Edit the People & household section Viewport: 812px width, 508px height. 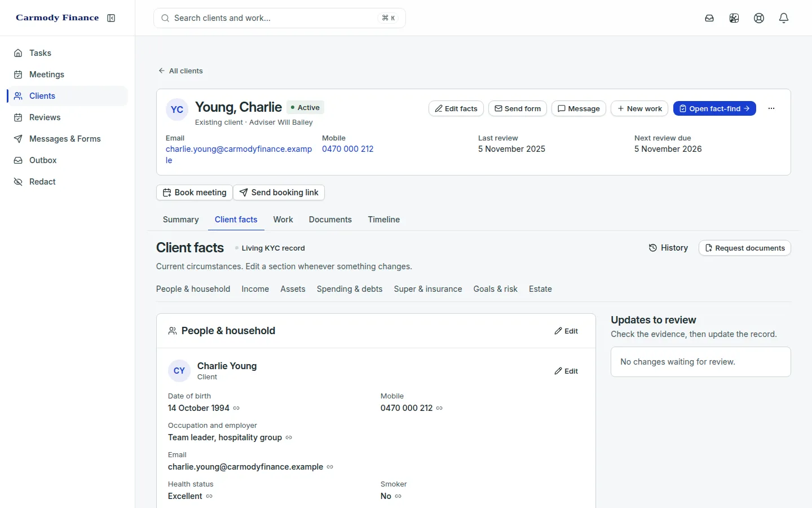coord(566,331)
